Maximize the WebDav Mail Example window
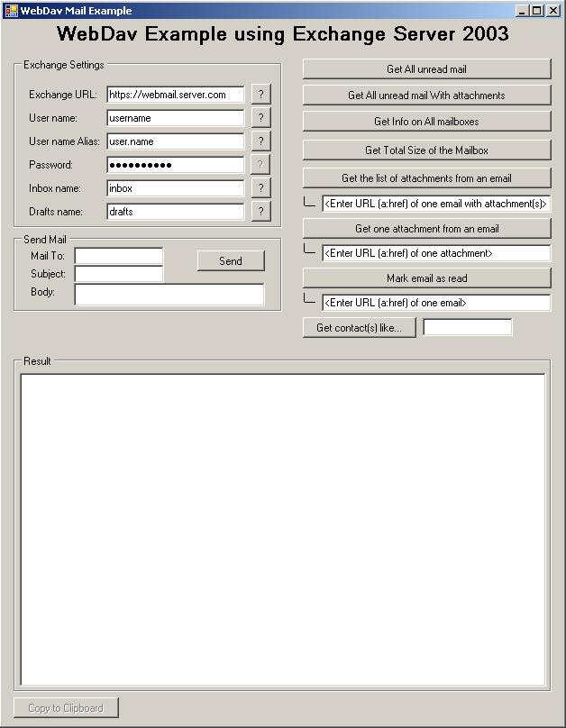Image resolution: width=566 pixels, height=728 pixels. coord(537,10)
